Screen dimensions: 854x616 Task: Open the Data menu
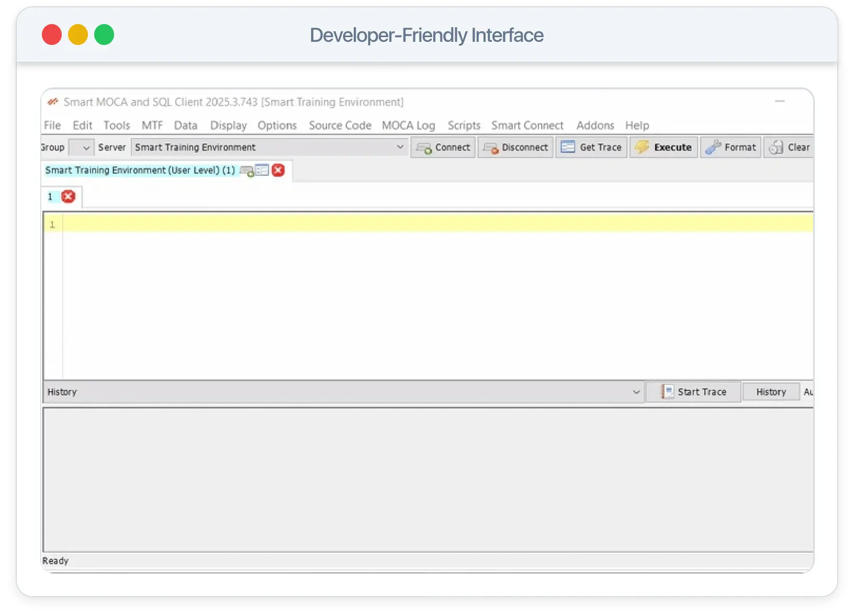pyautogui.click(x=185, y=126)
